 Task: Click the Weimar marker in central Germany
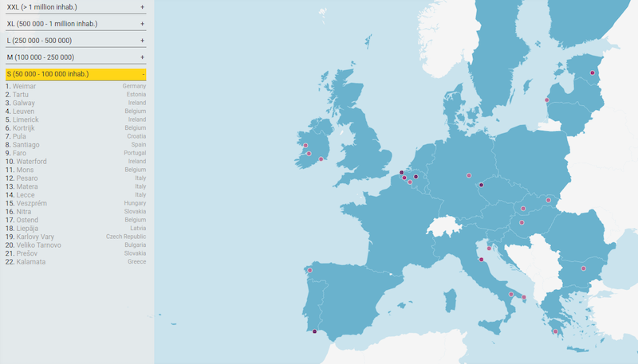[x=469, y=175]
